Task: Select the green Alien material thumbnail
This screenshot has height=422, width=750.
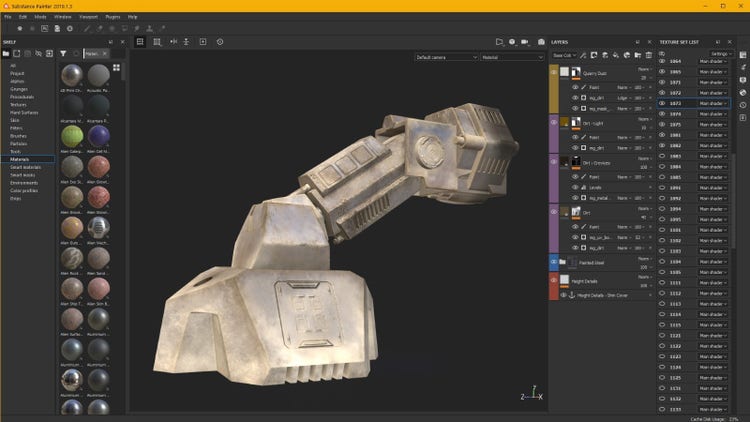Action: pos(72,134)
